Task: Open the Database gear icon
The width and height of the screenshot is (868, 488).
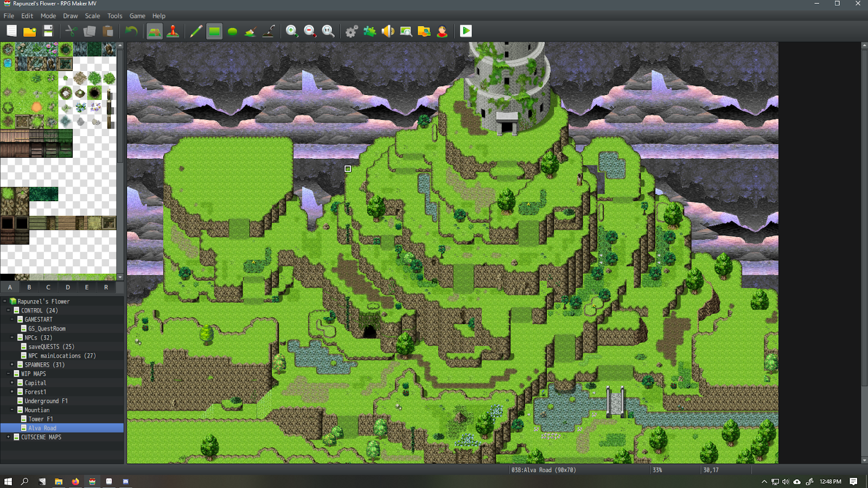Action: coord(352,31)
